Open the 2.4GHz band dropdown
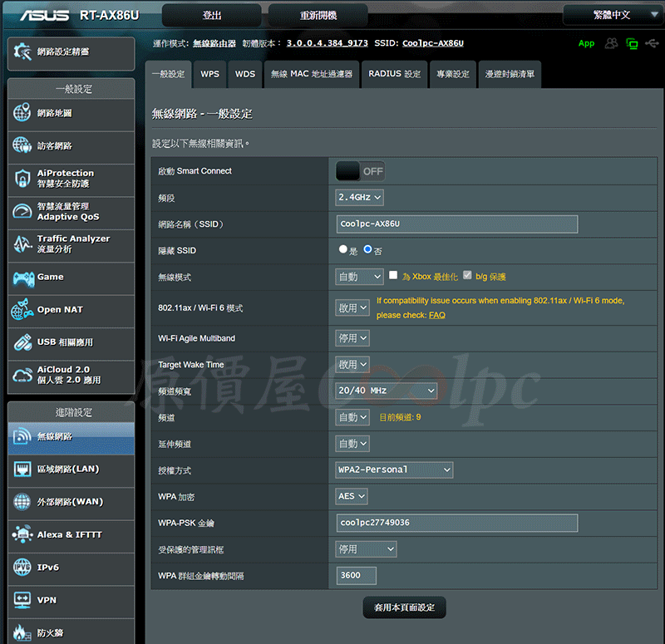The height and width of the screenshot is (644, 665). pyautogui.click(x=359, y=198)
